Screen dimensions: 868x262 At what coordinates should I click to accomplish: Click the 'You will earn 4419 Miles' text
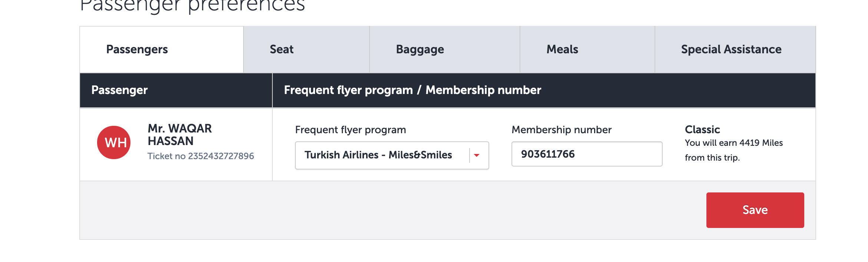tap(734, 143)
